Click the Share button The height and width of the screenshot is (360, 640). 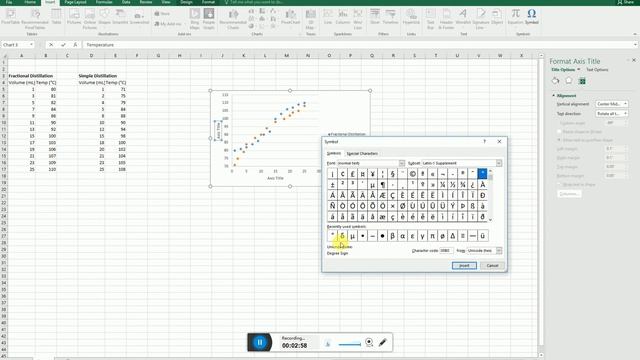pyautogui.click(x=625, y=2)
